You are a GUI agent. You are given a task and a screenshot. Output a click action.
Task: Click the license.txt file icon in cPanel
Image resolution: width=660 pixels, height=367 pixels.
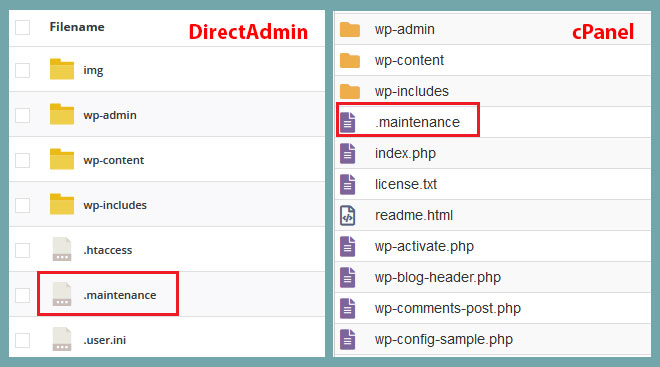(x=347, y=184)
